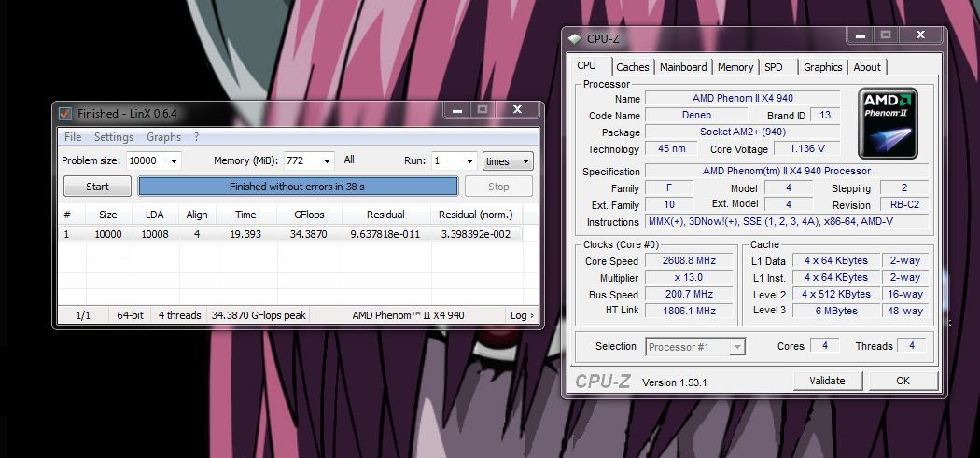
Task: Expand the Memory (MiB) dropdown
Action: pyautogui.click(x=327, y=161)
